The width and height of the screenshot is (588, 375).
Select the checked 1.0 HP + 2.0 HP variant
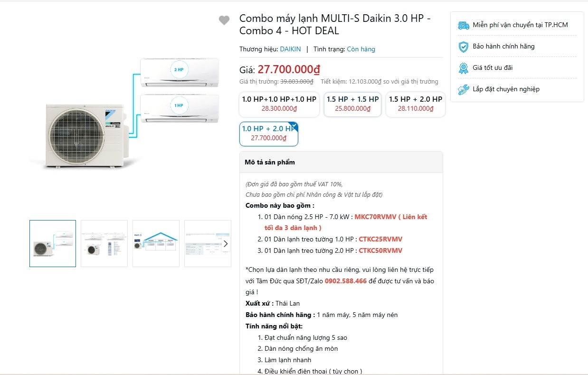[269, 134]
